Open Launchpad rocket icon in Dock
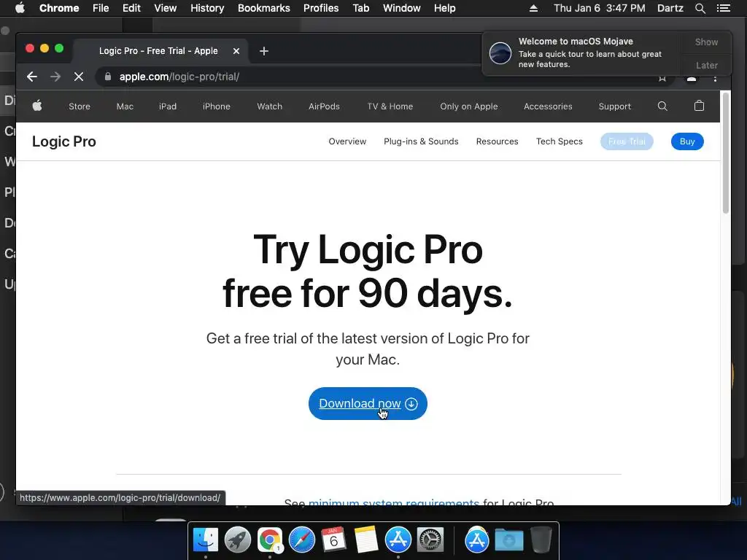747x560 pixels. coord(238,540)
